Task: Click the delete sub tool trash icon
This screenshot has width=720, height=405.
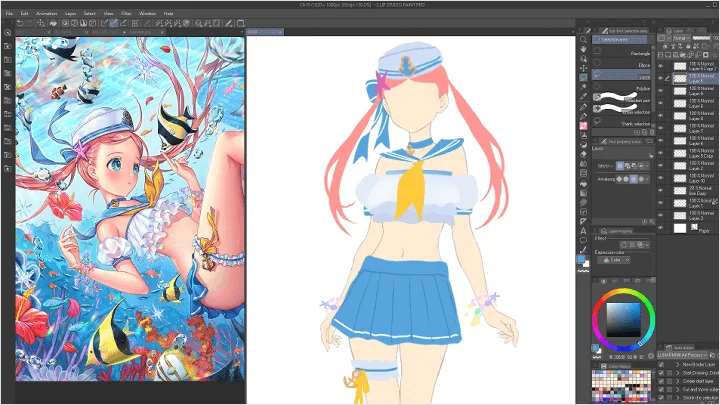Action: tap(652, 133)
